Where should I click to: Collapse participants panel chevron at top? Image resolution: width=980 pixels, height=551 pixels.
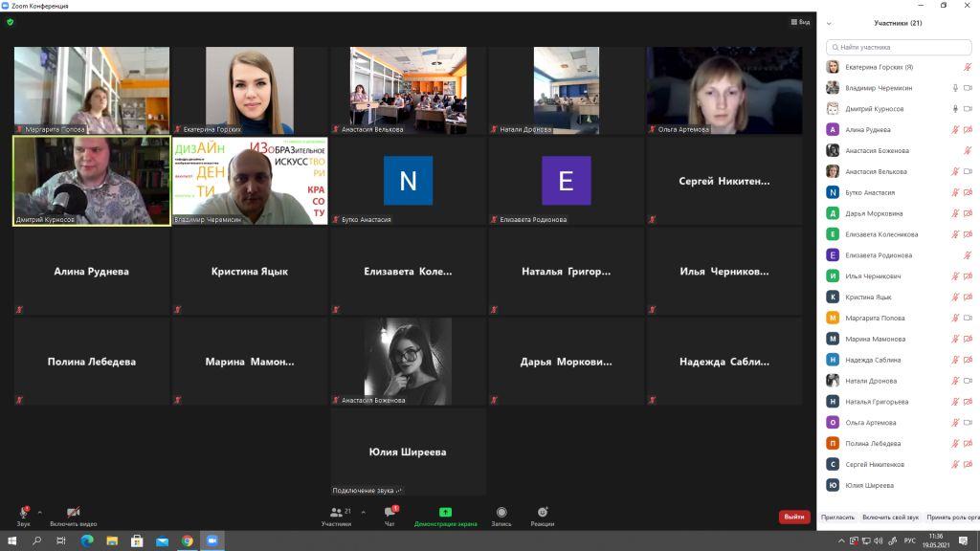[x=829, y=24]
